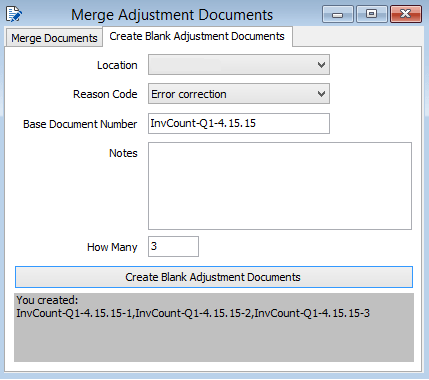Viewport: 429px width, 380px height.
Task: Focus the How Many input box
Action: coord(173,247)
